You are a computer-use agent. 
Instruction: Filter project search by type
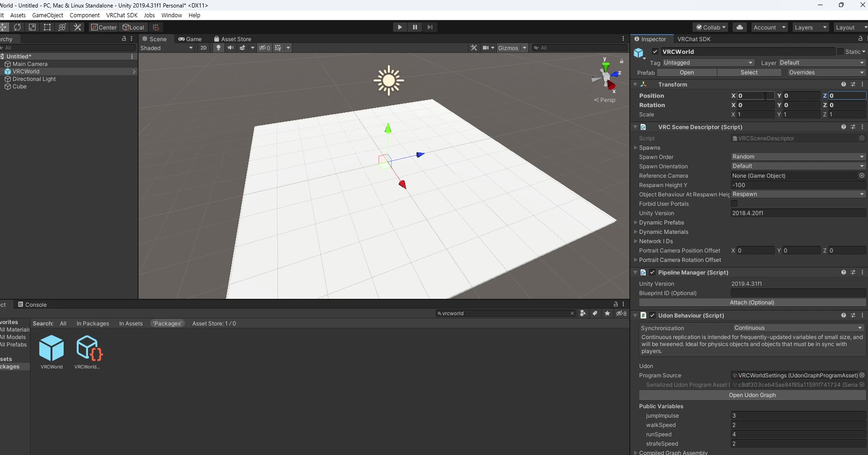click(583, 313)
